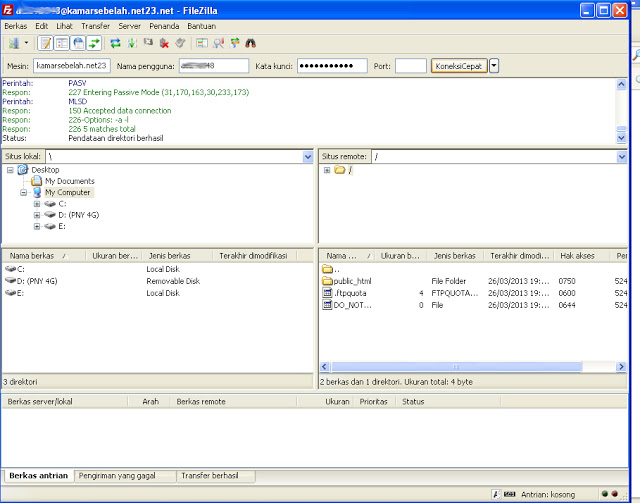
Task: Toggle the message log display
Action: pyautogui.click(x=45, y=43)
